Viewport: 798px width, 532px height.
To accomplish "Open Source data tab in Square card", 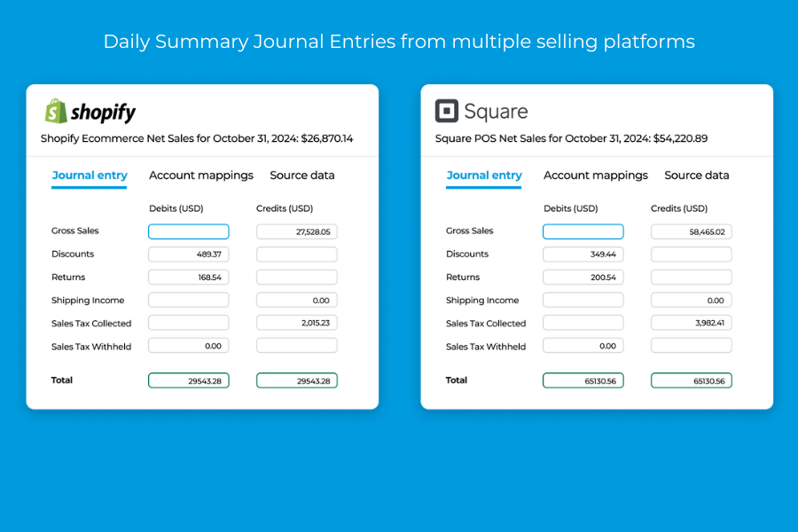I will pos(697,176).
